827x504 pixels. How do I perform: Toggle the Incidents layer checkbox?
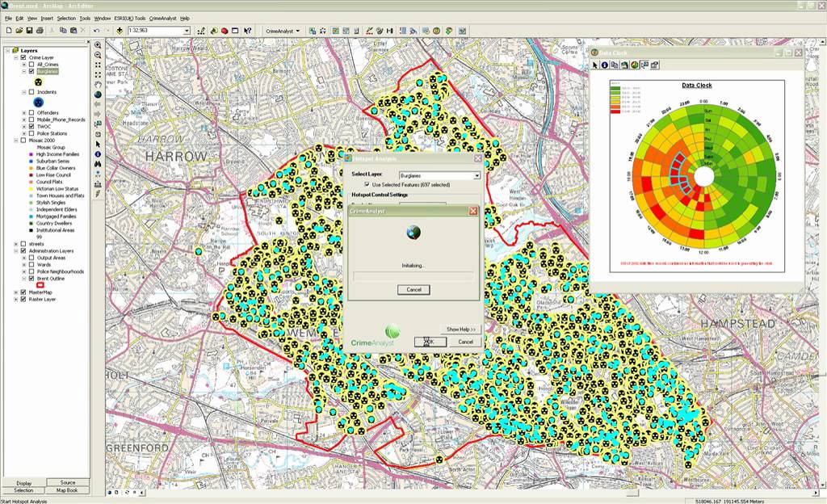point(31,92)
